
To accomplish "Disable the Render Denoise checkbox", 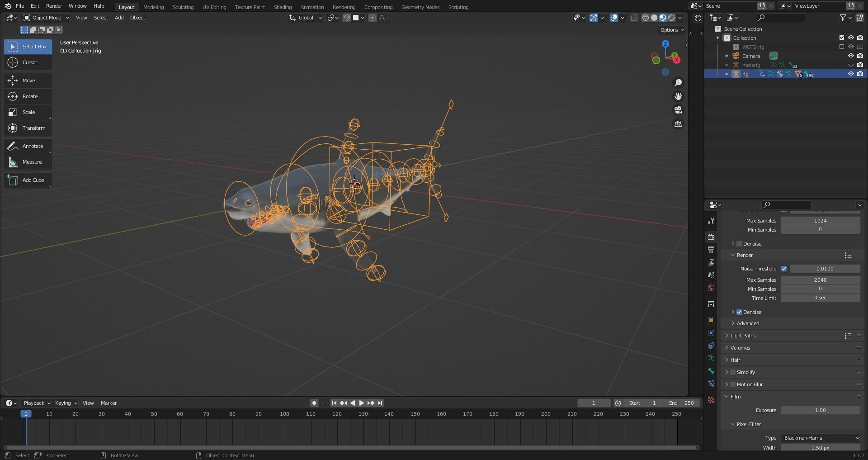I will pyautogui.click(x=739, y=312).
